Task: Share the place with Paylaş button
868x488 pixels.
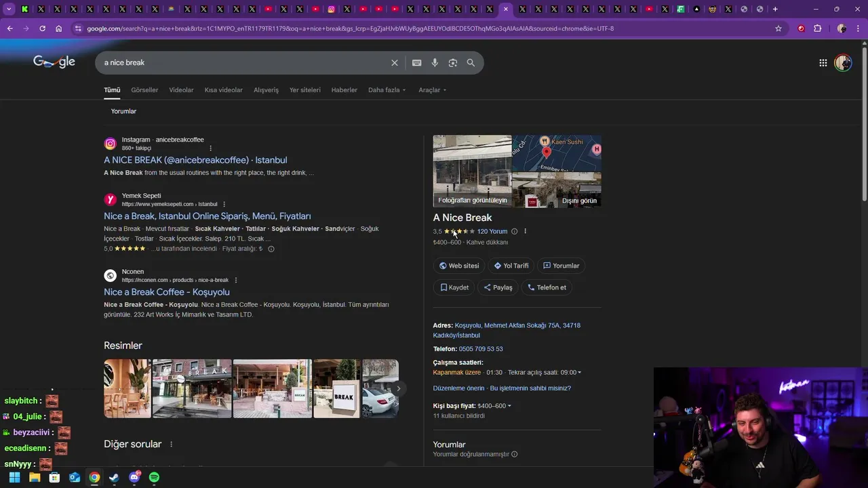Action: click(498, 287)
